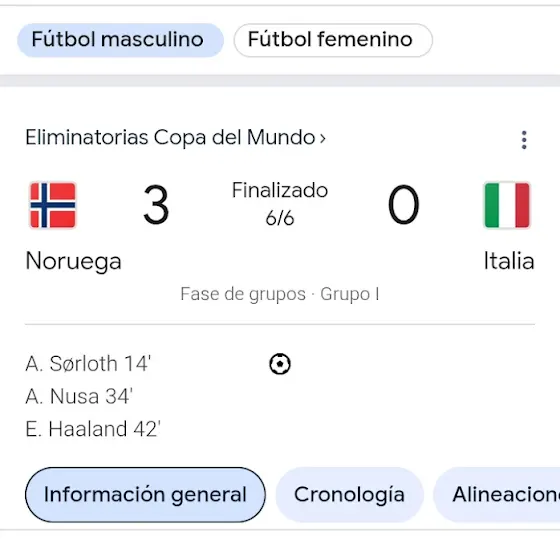Select the A. Nusa 34' goal entry

79,396
